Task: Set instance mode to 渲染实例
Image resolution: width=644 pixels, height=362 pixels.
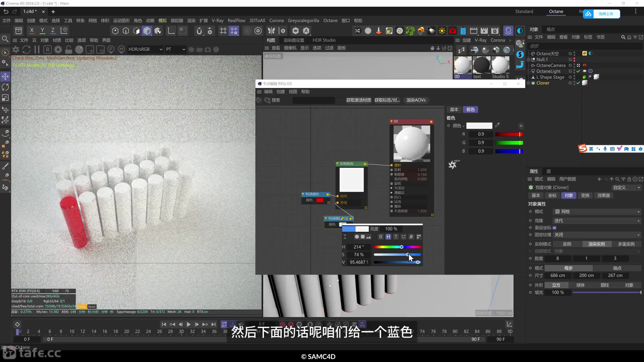Action: pyautogui.click(x=596, y=244)
